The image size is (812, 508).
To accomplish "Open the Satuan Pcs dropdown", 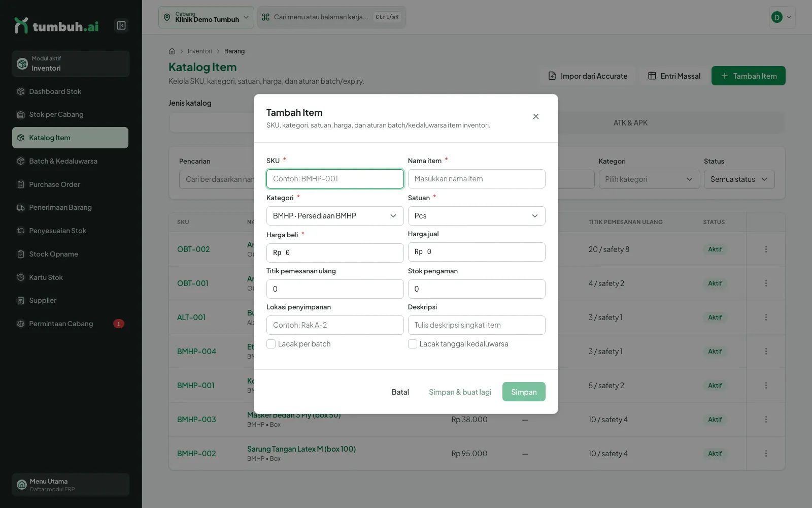I will pos(477,216).
